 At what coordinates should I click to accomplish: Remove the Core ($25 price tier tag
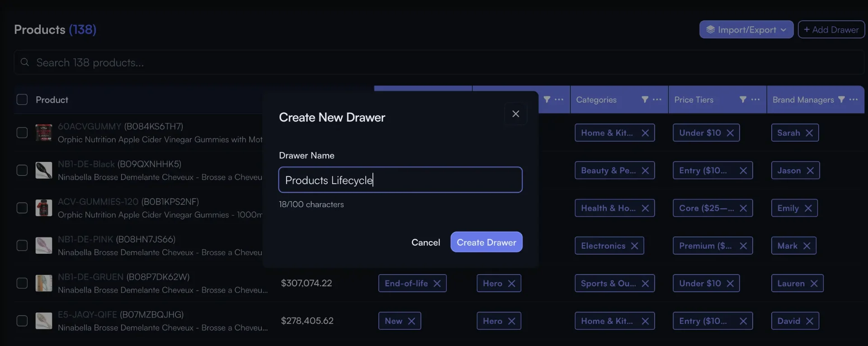(x=743, y=208)
